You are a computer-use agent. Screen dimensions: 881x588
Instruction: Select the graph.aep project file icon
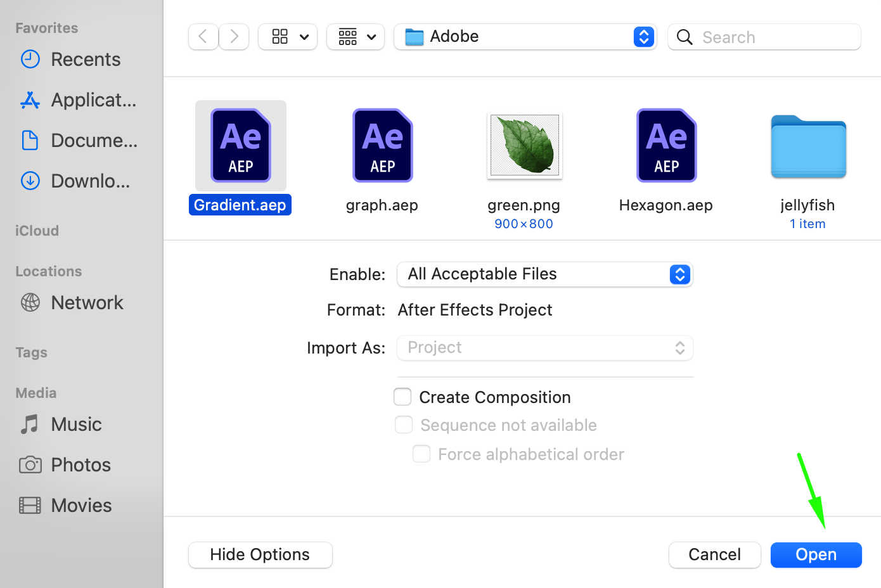coord(383,146)
